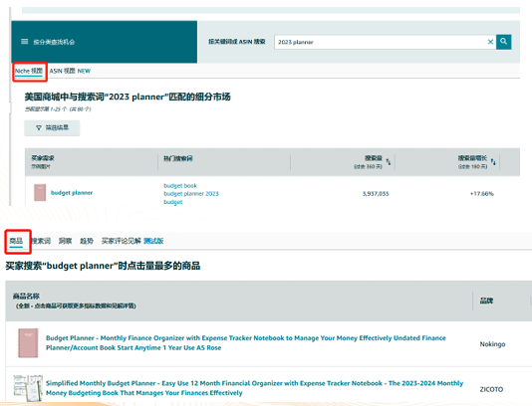This screenshot has width=532, height=406.
Task: Switch to the Niche 视图 tab
Action: (29, 71)
